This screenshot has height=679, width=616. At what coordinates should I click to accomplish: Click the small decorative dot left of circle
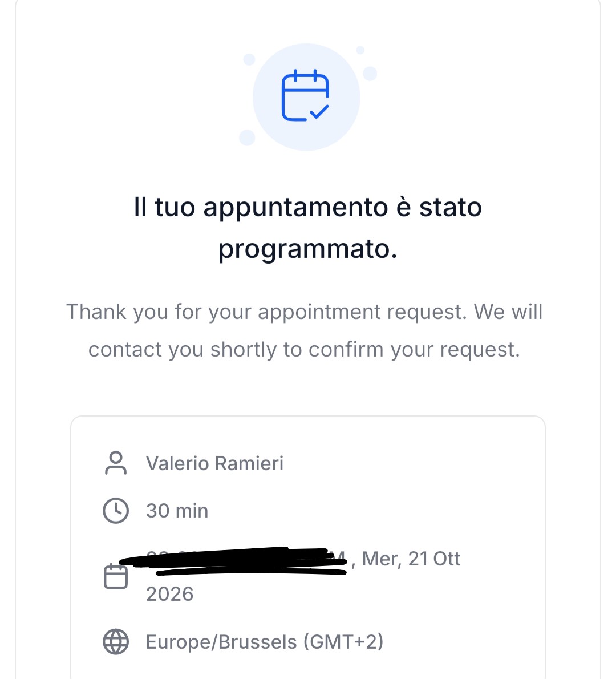coord(249,59)
